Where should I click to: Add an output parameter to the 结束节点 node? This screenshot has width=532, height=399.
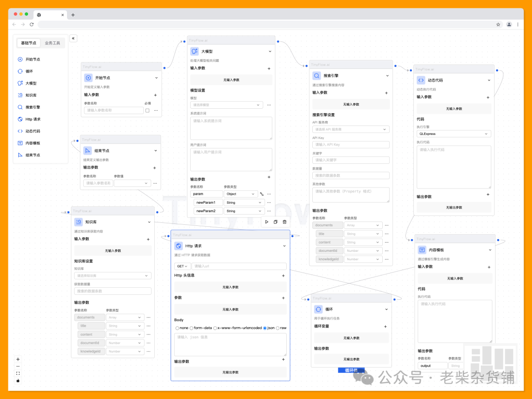[154, 168]
